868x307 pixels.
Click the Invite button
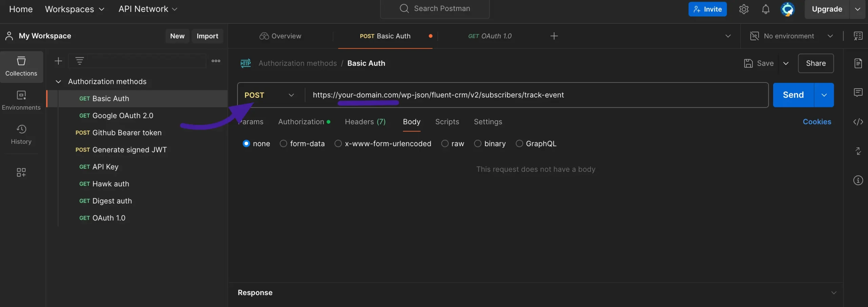707,9
